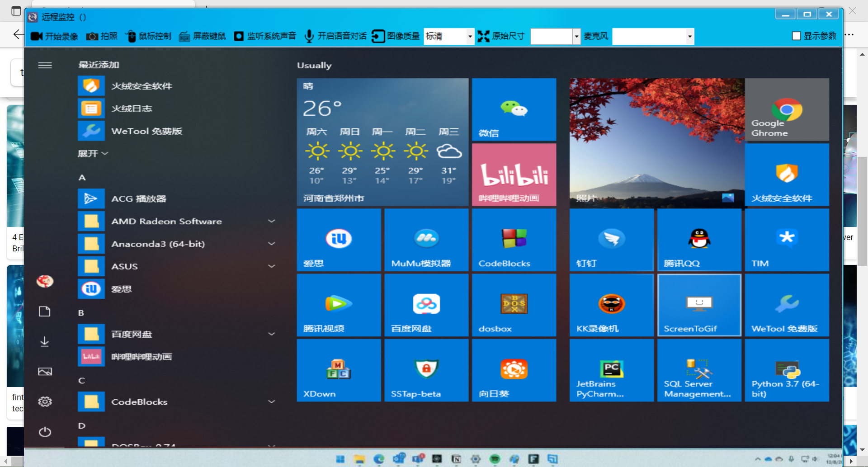Launch the 腾讯QQ tile

tap(699, 240)
